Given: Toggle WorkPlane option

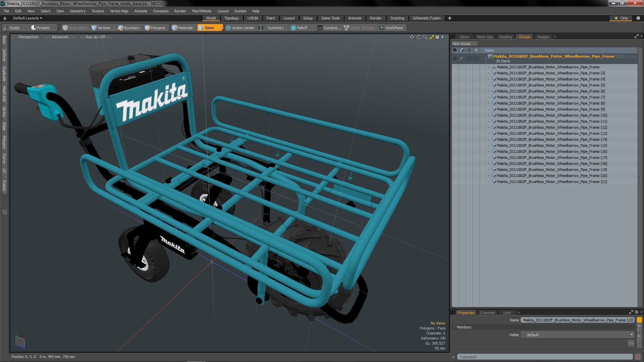Looking at the screenshot, I should 391,28.
